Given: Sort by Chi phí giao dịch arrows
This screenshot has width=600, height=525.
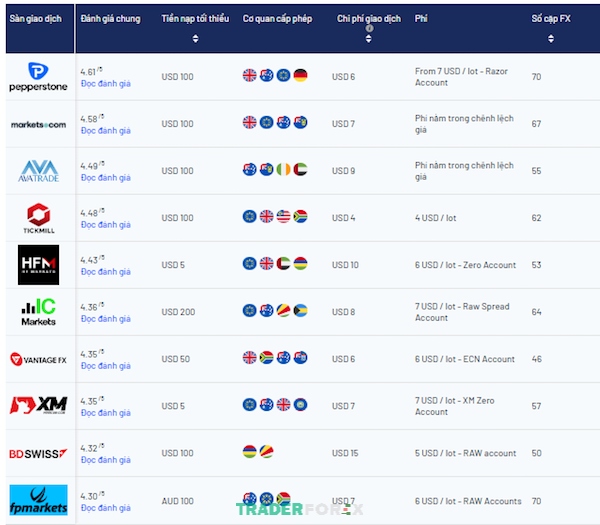Looking at the screenshot, I should coord(368,39).
